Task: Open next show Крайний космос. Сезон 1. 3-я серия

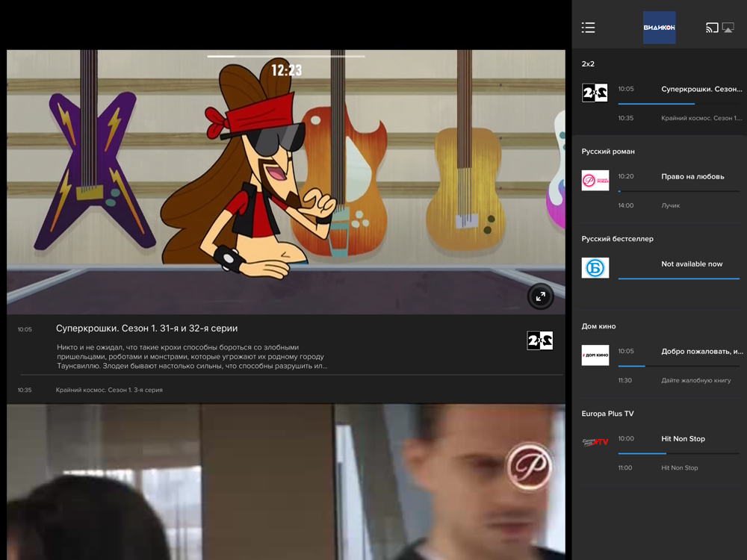Action: point(109,390)
